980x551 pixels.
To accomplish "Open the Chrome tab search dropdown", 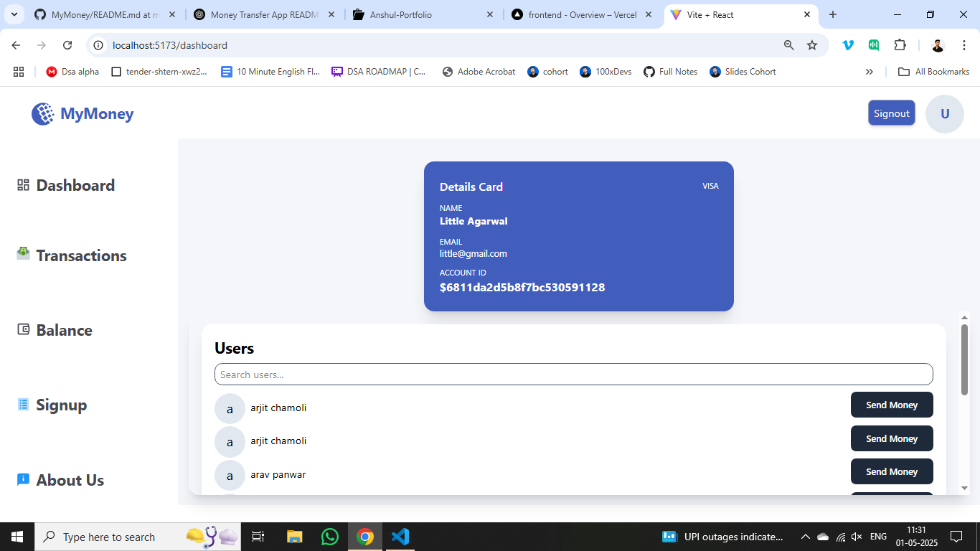I will pyautogui.click(x=16, y=14).
